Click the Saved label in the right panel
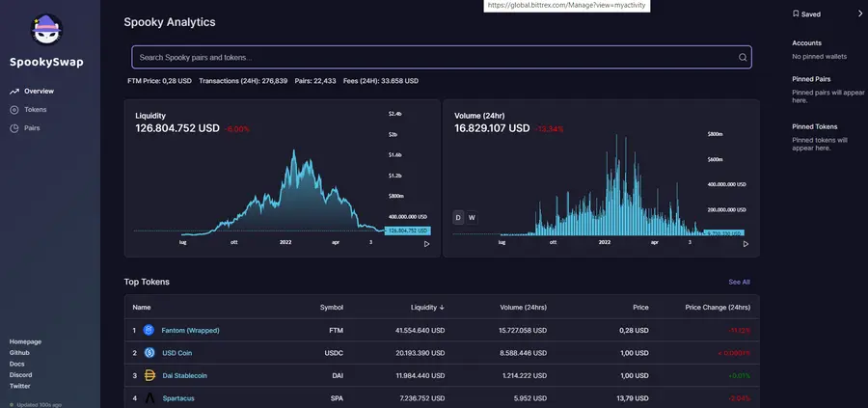Screen dimensions: 868x408 pyautogui.click(x=811, y=14)
